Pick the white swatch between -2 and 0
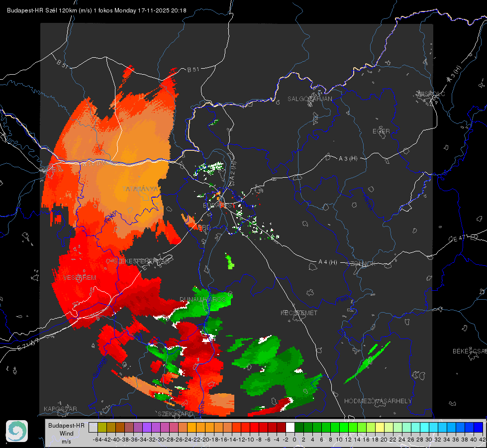Screen dimensions: 487x448 pyautogui.click(x=290, y=428)
